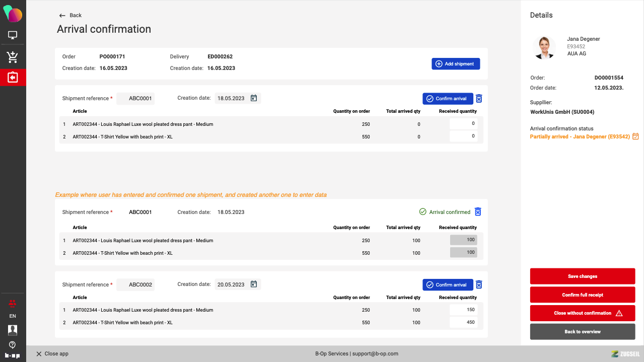Edit received quantity field showing 450
The image size is (644, 362).
pos(463,322)
